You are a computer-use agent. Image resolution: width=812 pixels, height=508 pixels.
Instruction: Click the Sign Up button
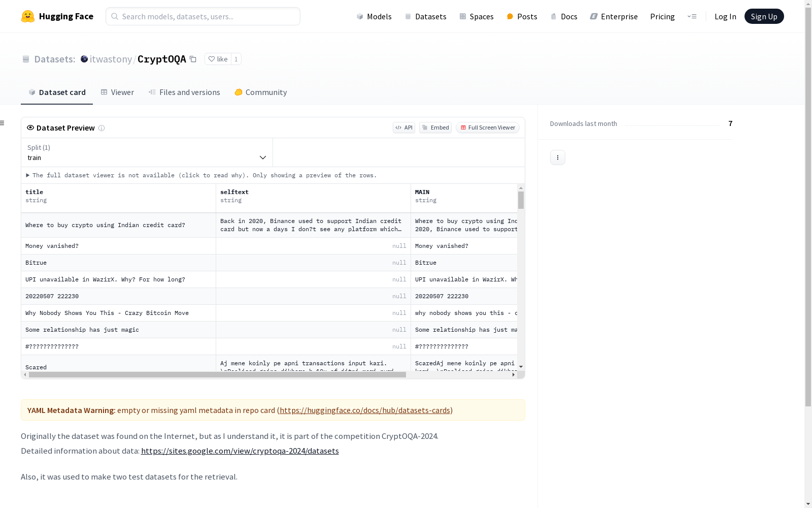click(764, 16)
